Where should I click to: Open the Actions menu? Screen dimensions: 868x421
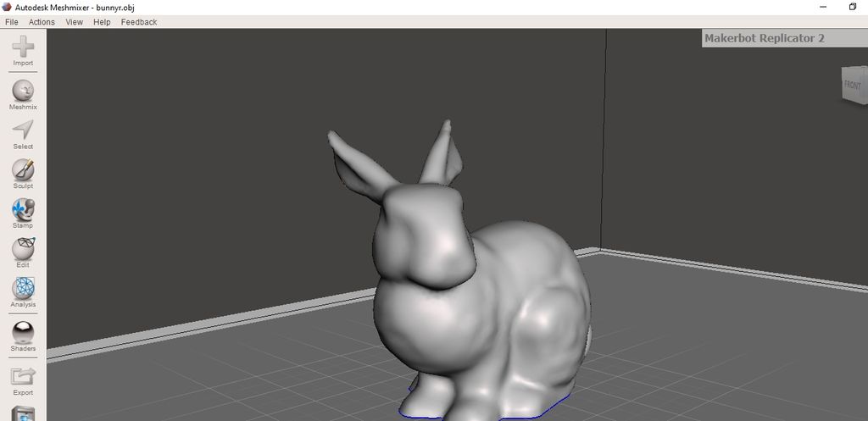tap(42, 22)
